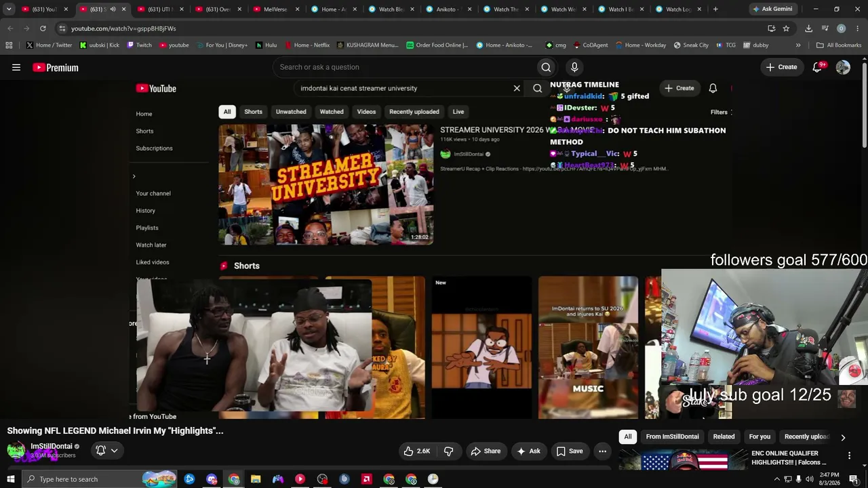
Task: Open the YouTube guide hamburger menu
Action: tap(16, 67)
